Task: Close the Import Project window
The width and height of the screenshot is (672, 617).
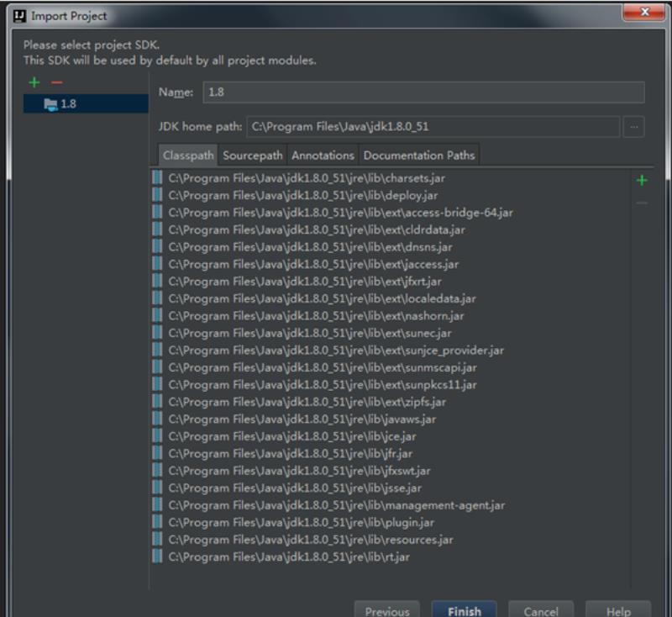Action: click(643, 12)
